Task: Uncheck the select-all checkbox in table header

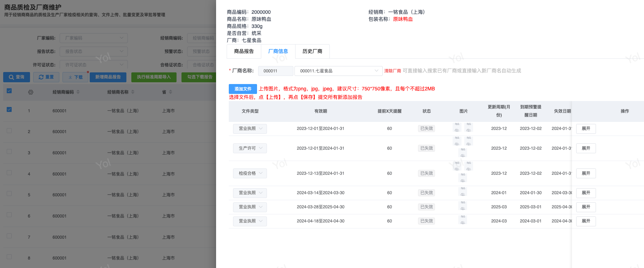Action: tap(9, 91)
